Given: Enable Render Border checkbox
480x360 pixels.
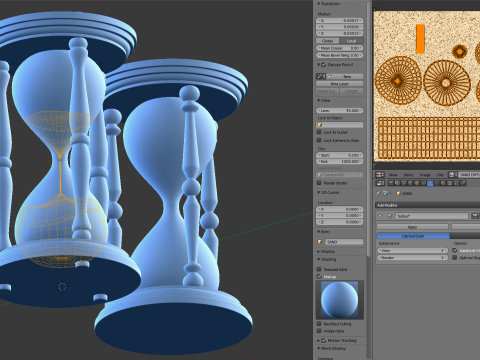Looking at the screenshot, I should [319, 183].
